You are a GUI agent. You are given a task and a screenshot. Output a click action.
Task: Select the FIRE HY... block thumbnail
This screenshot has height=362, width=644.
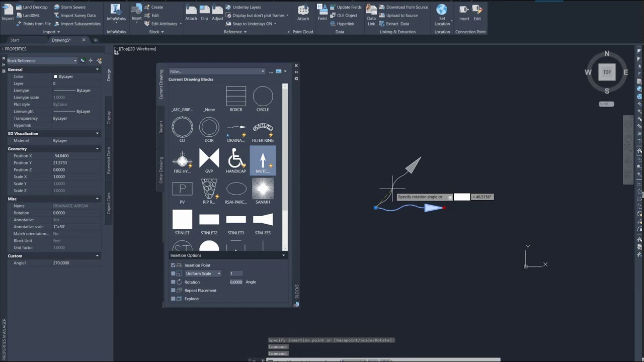182,161
